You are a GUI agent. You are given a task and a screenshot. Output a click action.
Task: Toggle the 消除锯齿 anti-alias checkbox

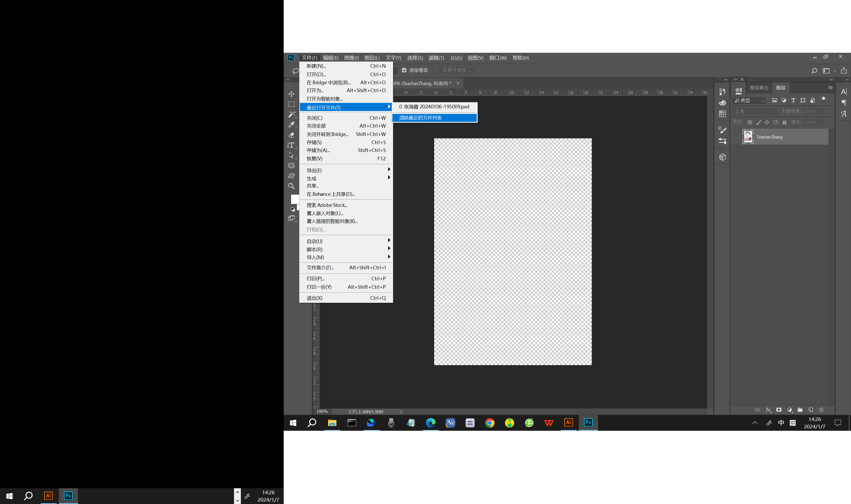pyautogui.click(x=404, y=70)
